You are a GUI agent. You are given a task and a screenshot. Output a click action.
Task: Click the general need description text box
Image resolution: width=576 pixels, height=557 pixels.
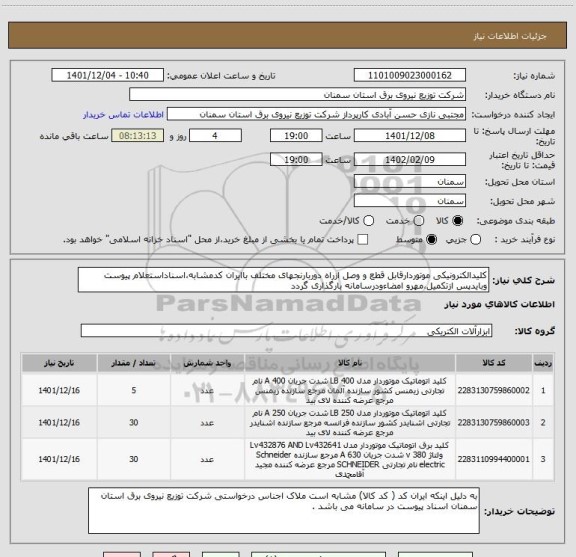pyautogui.click(x=283, y=280)
